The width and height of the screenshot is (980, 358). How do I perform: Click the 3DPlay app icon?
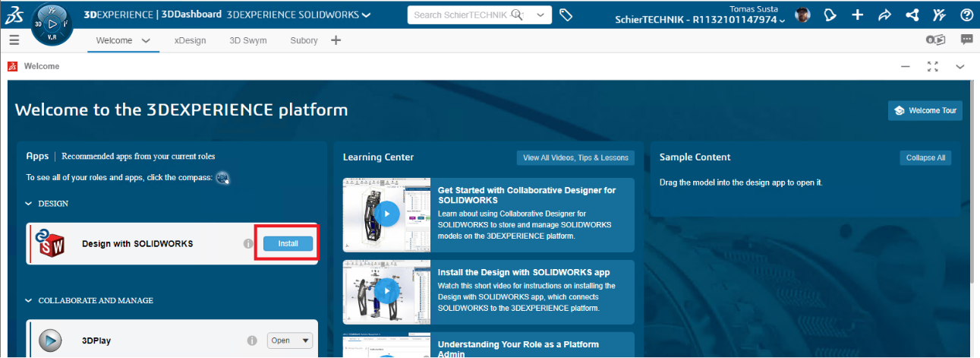point(50,341)
